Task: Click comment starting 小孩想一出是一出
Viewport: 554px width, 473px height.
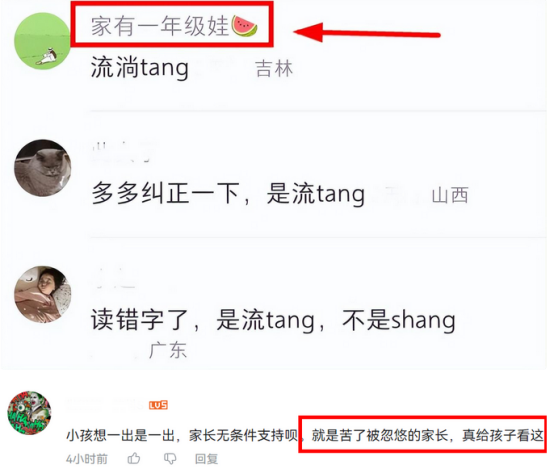Action: (305, 435)
